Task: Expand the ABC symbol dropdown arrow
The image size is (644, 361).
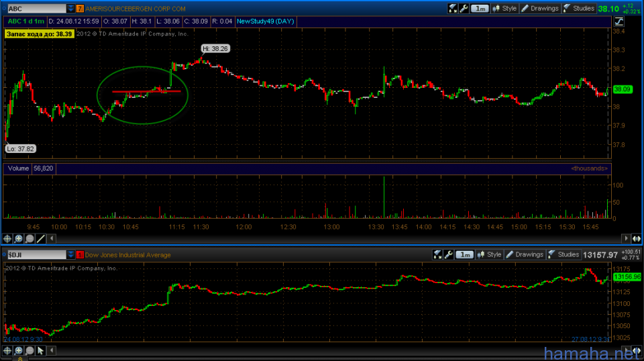Action: click(71, 9)
